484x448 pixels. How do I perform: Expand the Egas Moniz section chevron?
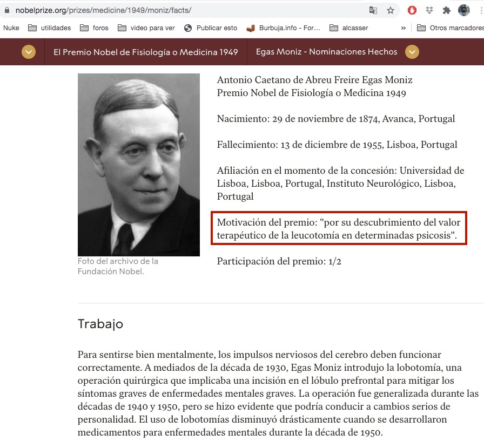(412, 52)
